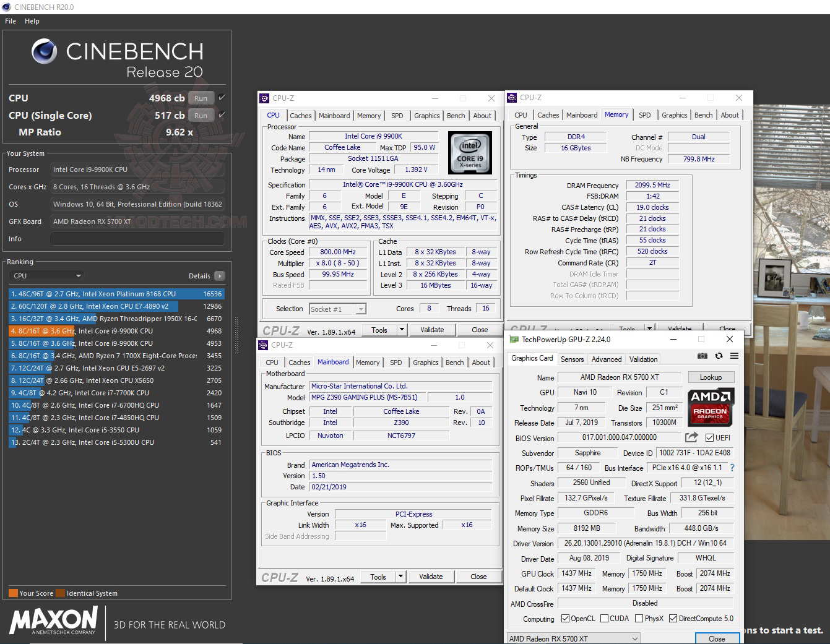Open the Ranking CPU dropdown in Cinebench
Image resolution: width=830 pixels, height=644 pixels.
click(x=47, y=276)
